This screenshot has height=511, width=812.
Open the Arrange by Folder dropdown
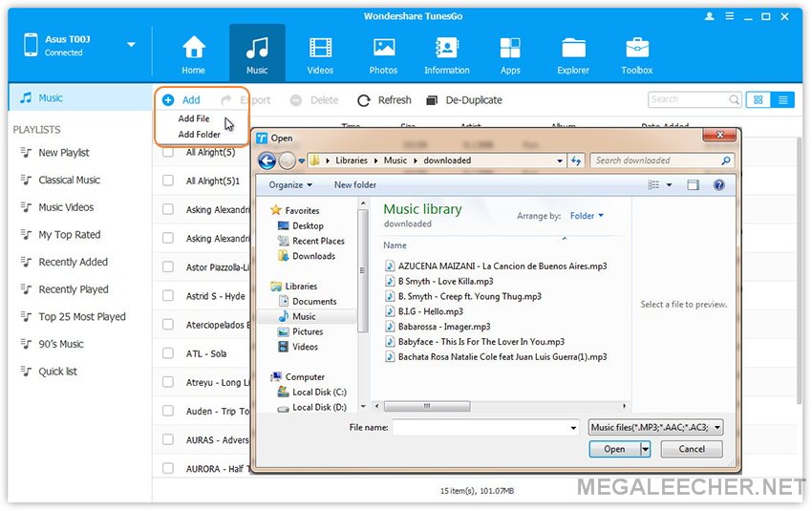pos(587,216)
